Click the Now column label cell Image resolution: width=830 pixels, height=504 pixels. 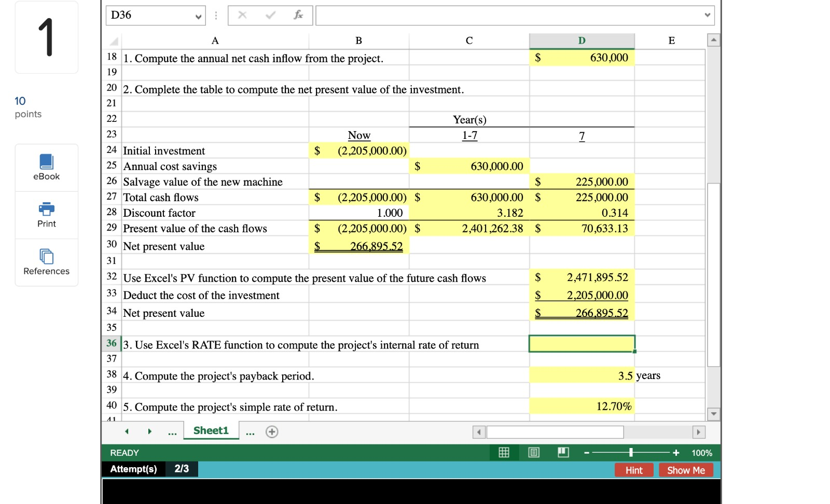[x=358, y=135]
